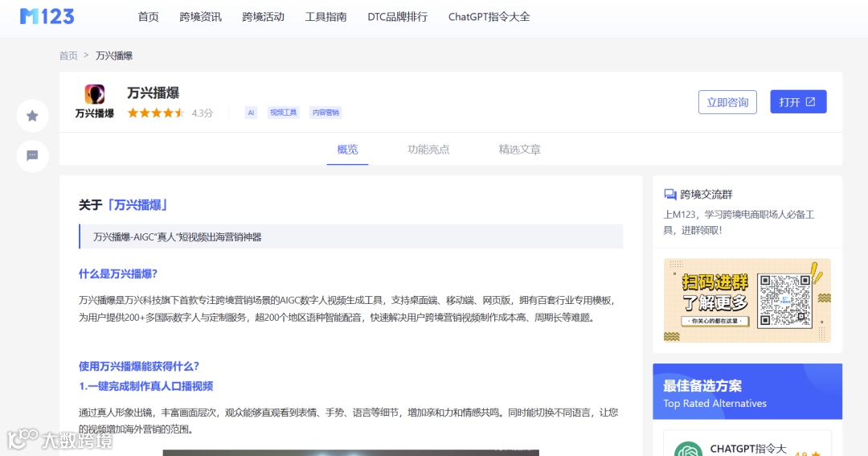Click the M123 site logo

tap(47, 17)
